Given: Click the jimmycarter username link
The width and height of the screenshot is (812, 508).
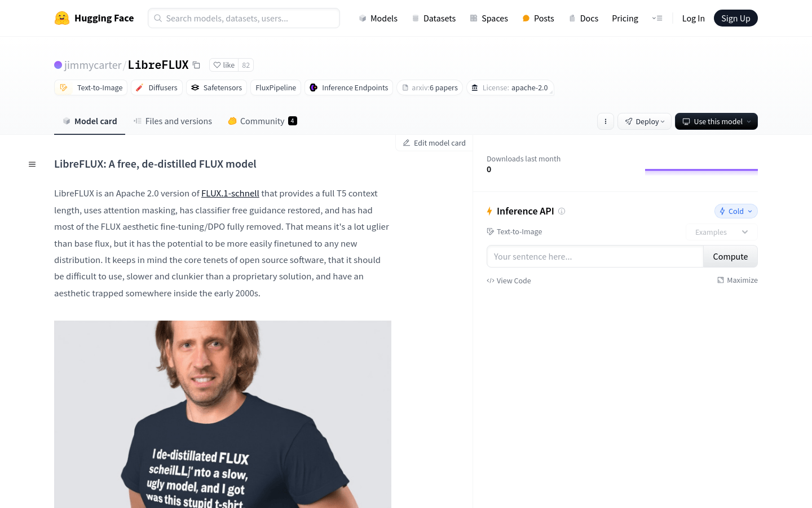Looking at the screenshot, I should click(93, 65).
